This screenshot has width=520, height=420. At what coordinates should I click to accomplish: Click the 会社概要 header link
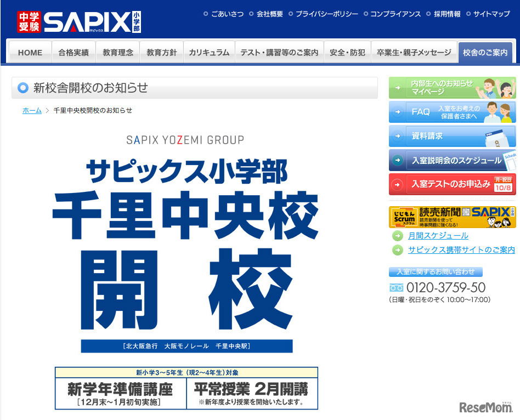[270, 14]
